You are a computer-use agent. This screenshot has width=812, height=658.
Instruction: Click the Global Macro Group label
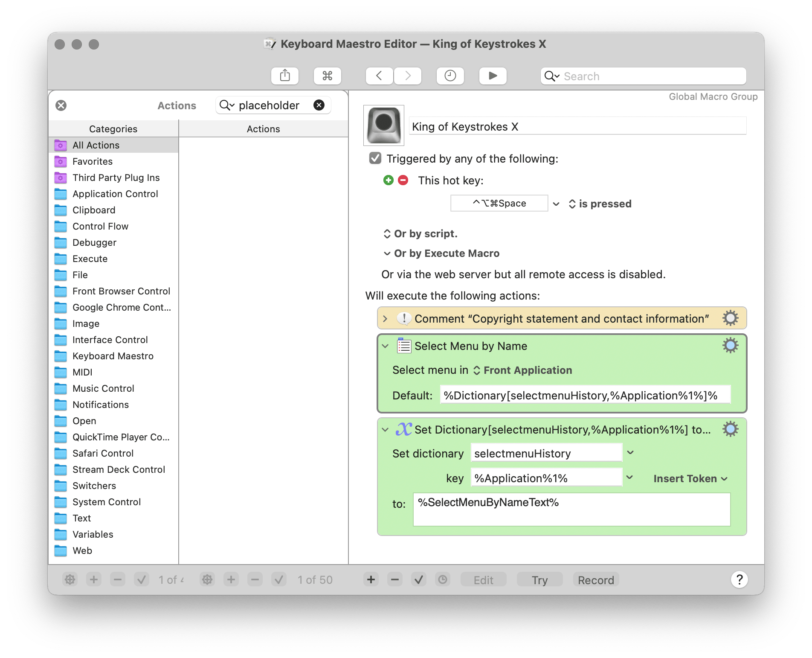[x=713, y=96]
